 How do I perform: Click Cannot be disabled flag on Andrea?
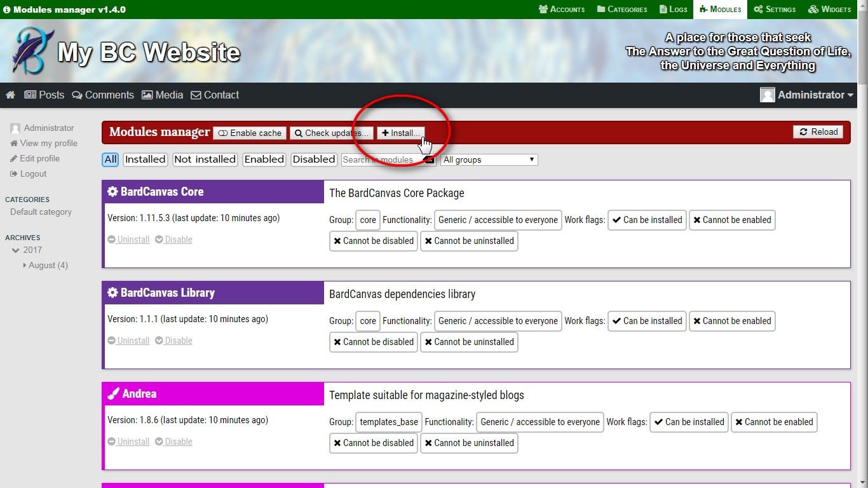click(374, 443)
